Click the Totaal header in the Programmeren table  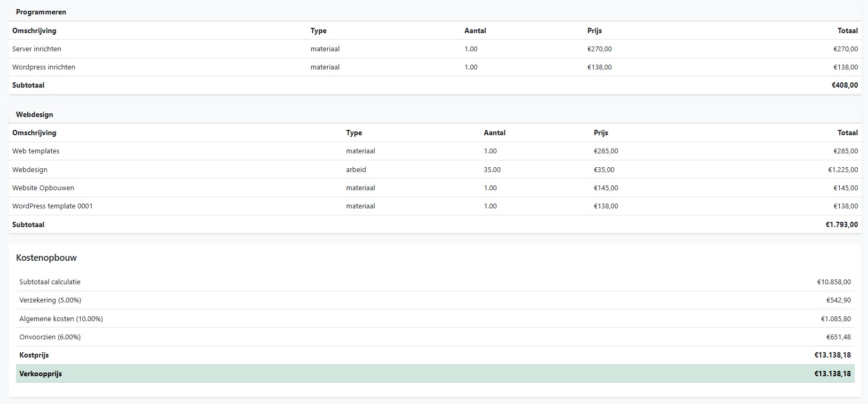[x=848, y=30]
